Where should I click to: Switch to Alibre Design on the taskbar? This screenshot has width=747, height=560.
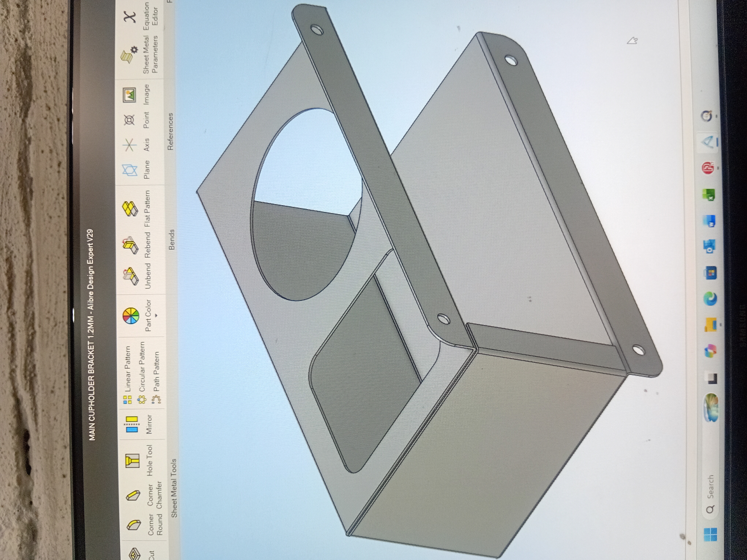(709, 142)
